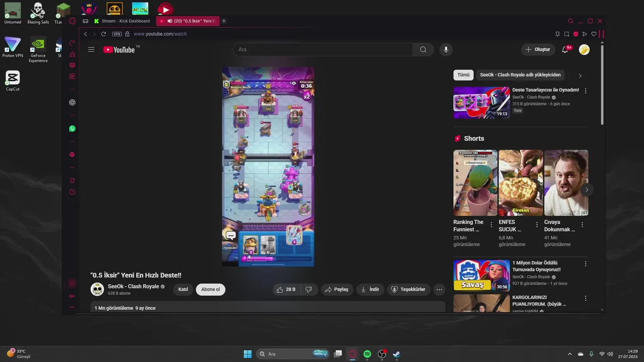Screen dimensions: 644x362
Task: Click the address bar URL youtube.com/watch
Action: click(x=160, y=34)
